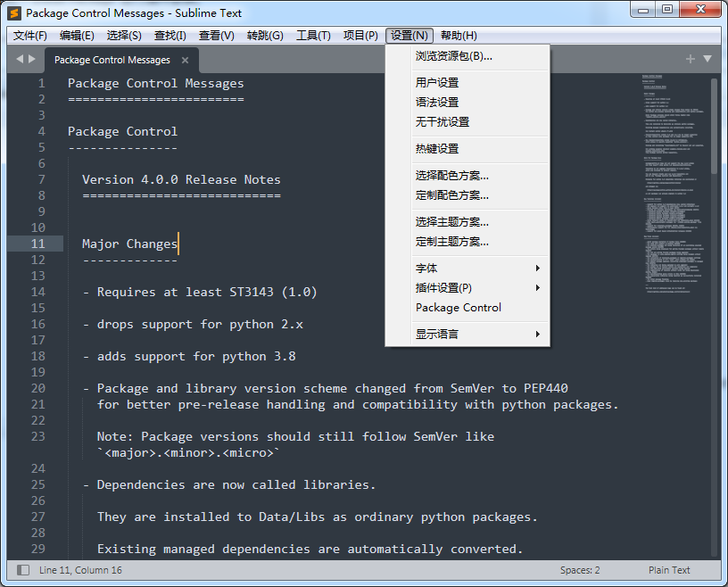Open the Plain Text syntax selector
The height and width of the screenshot is (587, 728).
(670, 569)
